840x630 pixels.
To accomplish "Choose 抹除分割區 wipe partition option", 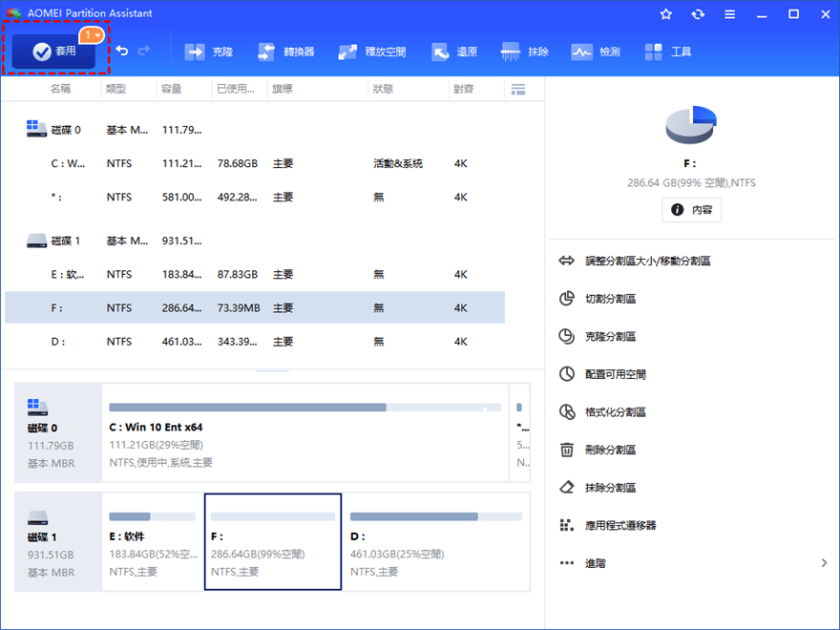I will [x=597, y=488].
